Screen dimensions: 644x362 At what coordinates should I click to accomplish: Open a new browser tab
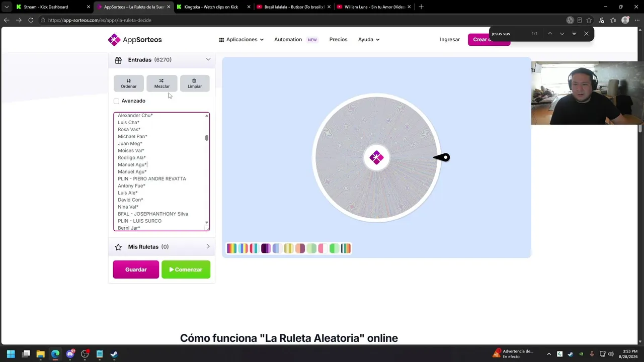click(421, 7)
